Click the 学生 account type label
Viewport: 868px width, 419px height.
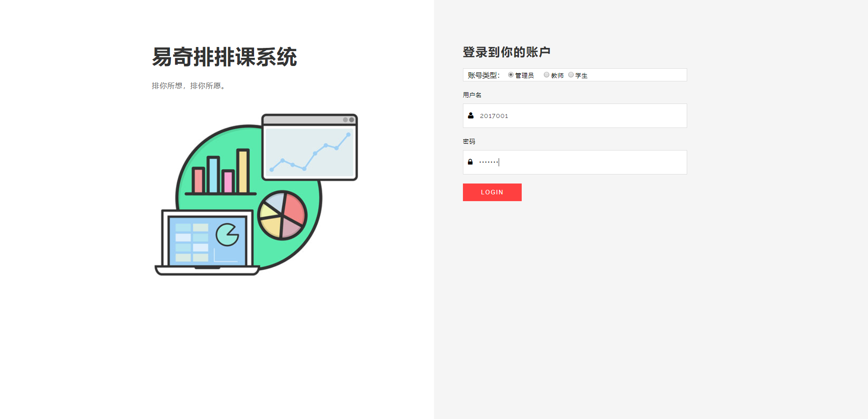(581, 75)
